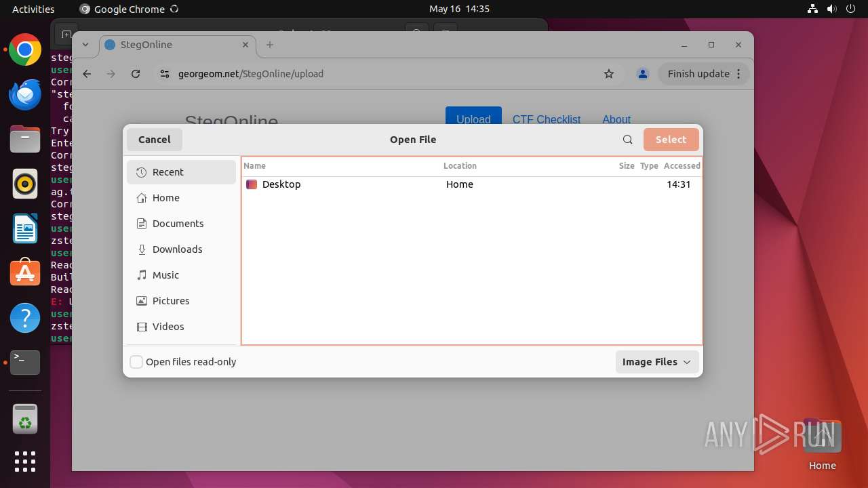Open power menu in top bar
Image resolution: width=868 pixels, height=488 pixels.
pos(851,9)
